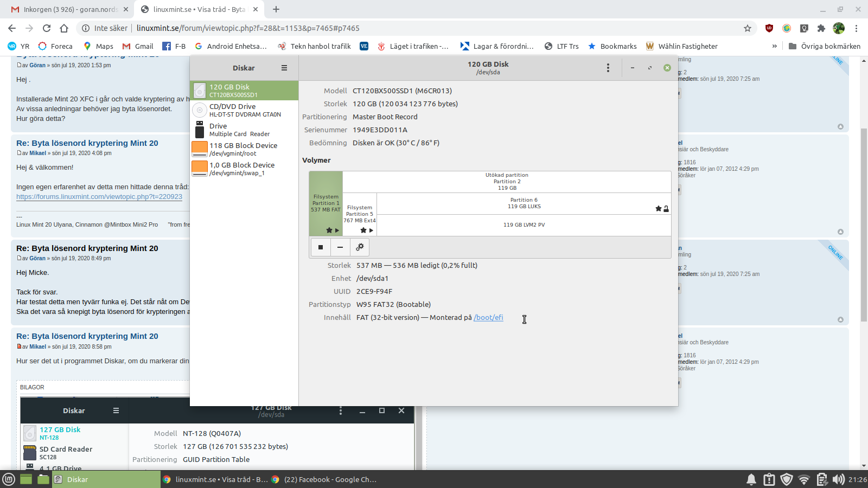This screenshot has width=868, height=488.
Task: Bookmark this page with star icon
Action: coord(748,28)
